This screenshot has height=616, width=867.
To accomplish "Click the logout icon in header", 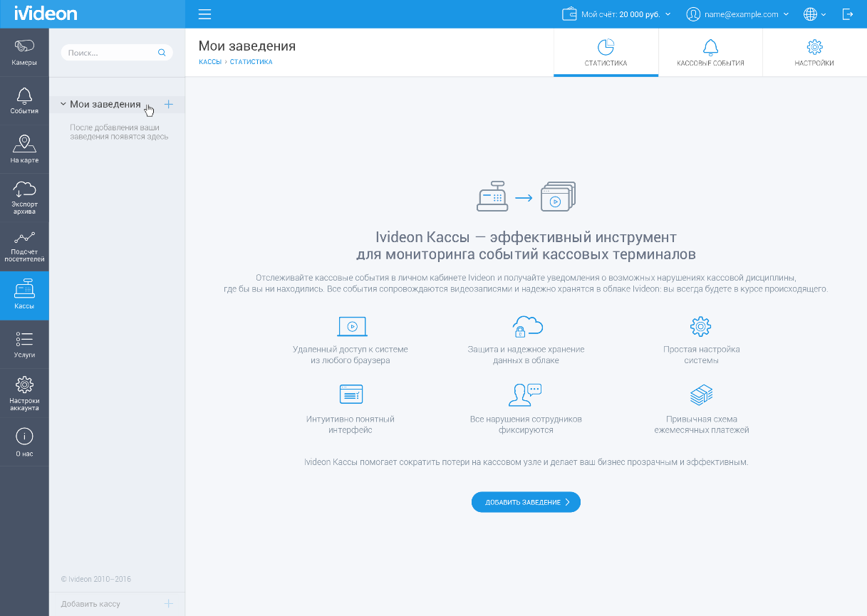I will click(848, 14).
